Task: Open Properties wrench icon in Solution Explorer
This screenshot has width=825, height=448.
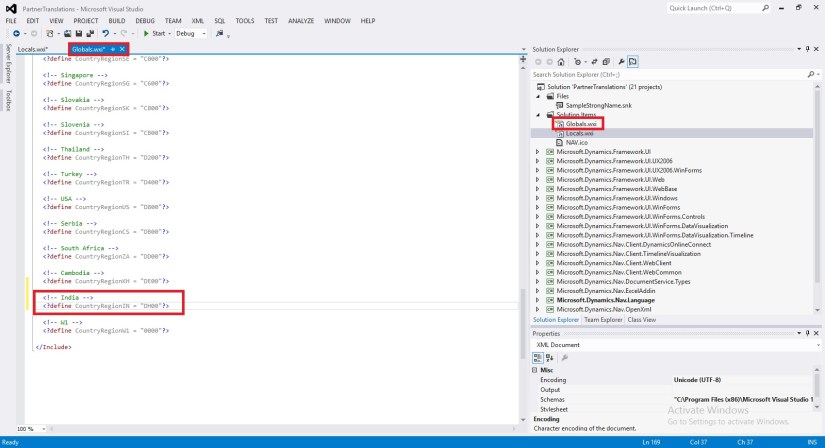Action: pos(621,61)
